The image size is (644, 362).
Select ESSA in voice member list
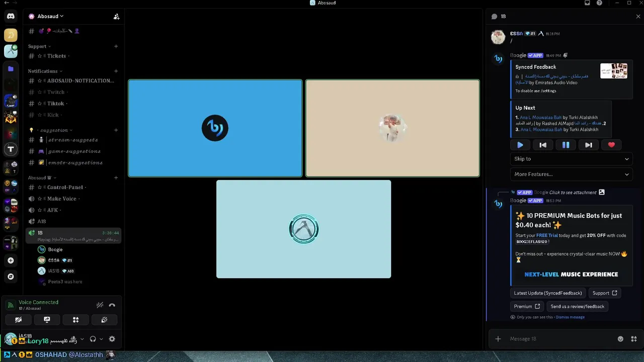[78, 260]
